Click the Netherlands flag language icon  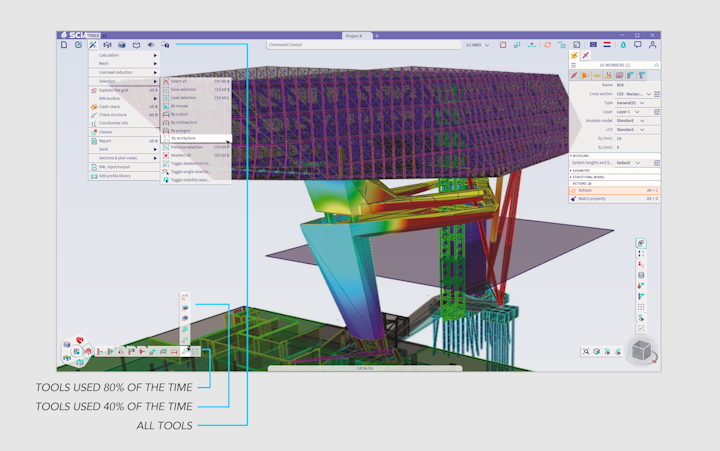click(x=607, y=45)
